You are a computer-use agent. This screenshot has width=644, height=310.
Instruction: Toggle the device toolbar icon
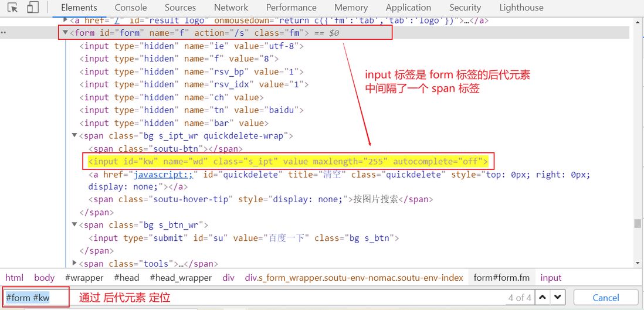[33, 8]
